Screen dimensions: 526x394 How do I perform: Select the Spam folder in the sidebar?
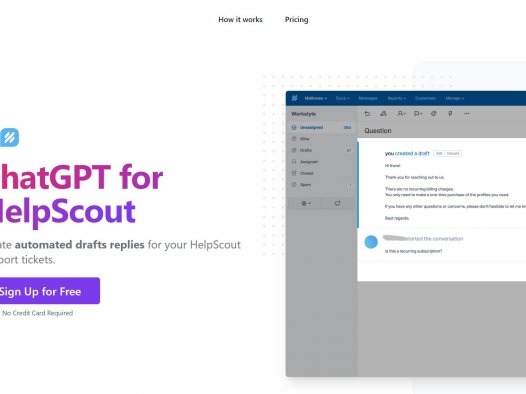[x=321, y=185]
